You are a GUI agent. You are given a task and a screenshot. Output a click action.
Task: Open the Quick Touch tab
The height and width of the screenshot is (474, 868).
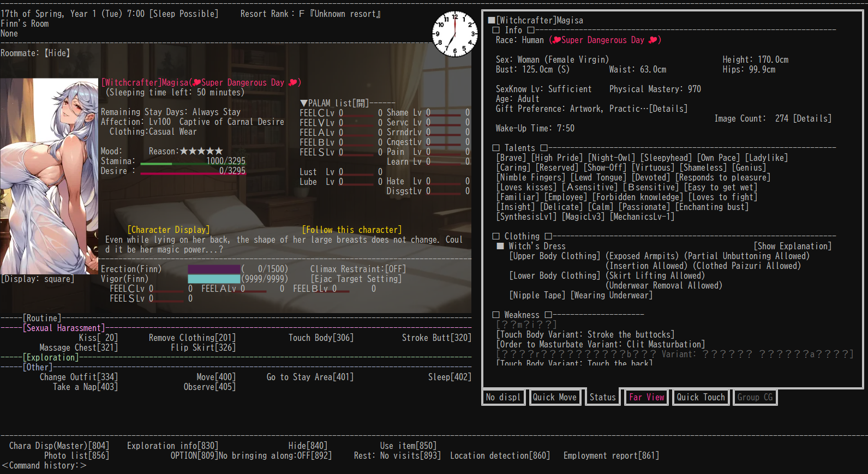point(701,397)
